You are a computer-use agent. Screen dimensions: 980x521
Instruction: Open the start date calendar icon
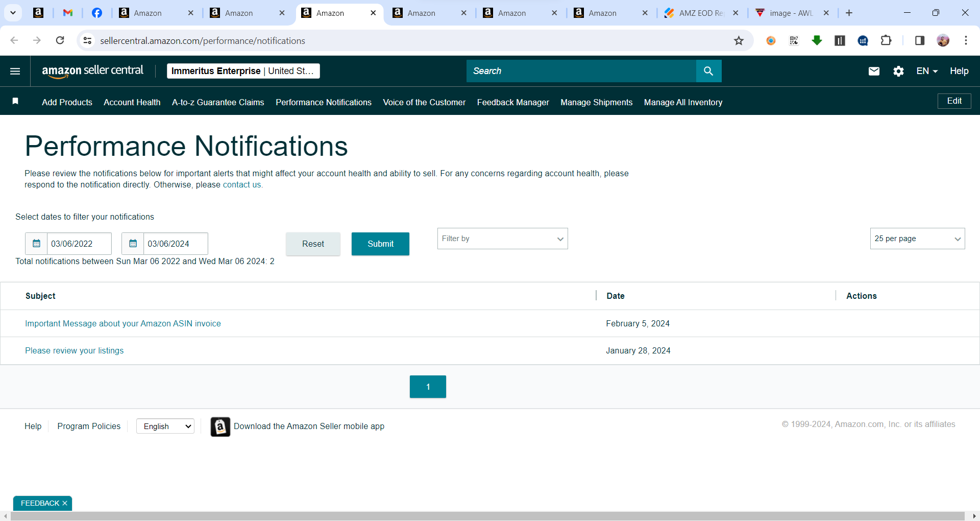point(36,244)
